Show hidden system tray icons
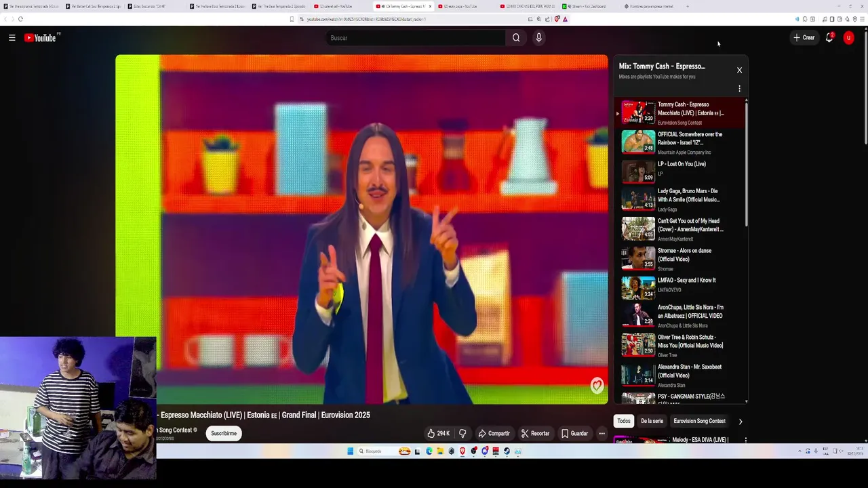 [x=800, y=451]
